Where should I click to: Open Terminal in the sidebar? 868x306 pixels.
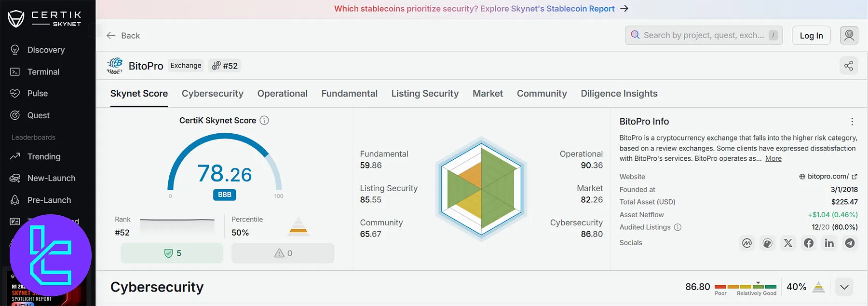(43, 71)
